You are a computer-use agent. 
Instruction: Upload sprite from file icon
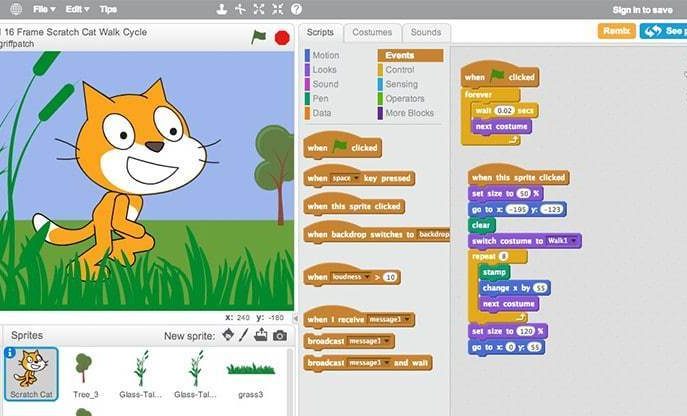261,335
